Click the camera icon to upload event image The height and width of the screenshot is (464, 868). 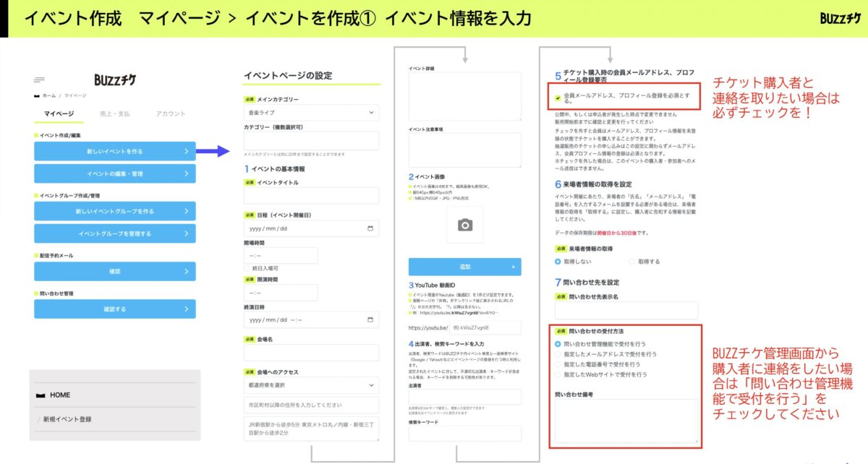click(x=465, y=225)
